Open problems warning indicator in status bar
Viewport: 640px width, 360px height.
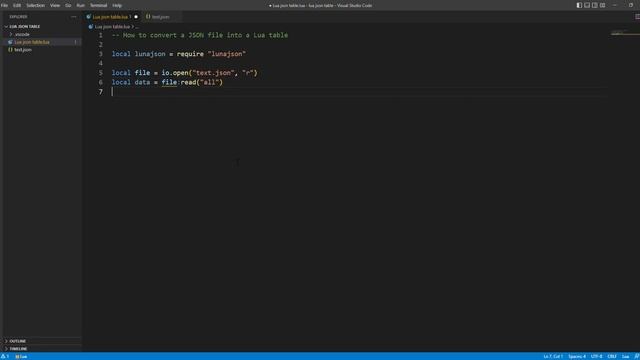(x=5, y=356)
